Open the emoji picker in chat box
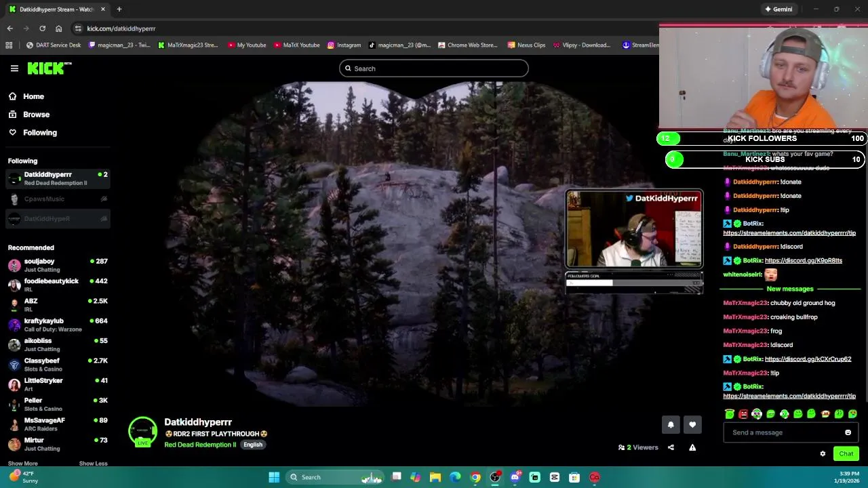 point(848,432)
